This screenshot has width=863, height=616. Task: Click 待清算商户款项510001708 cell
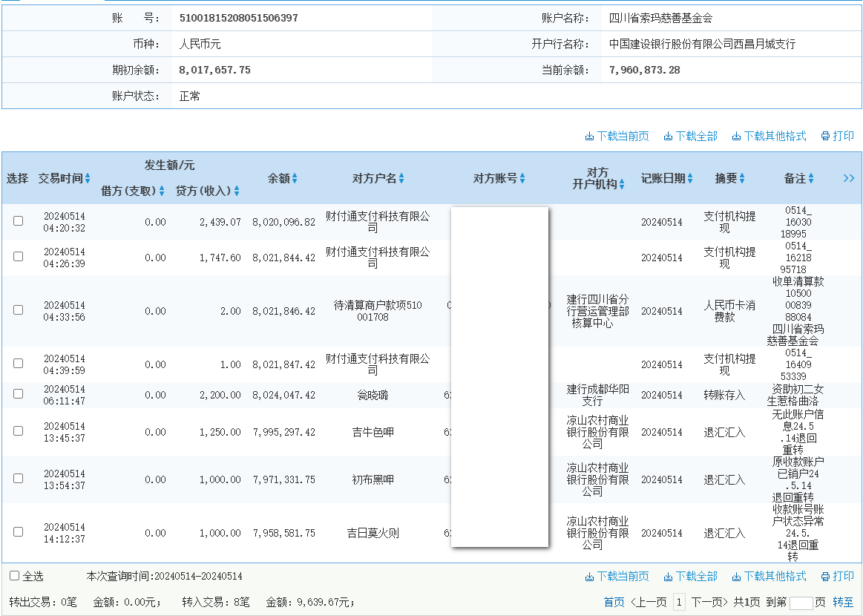(378, 311)
